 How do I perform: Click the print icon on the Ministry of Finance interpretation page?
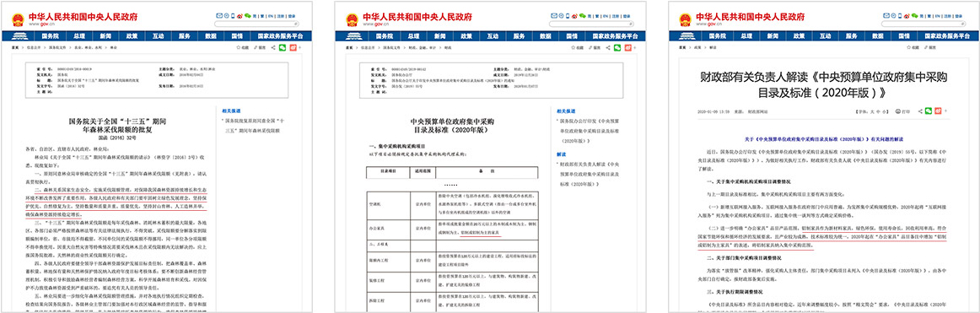(x=898, y=111)
